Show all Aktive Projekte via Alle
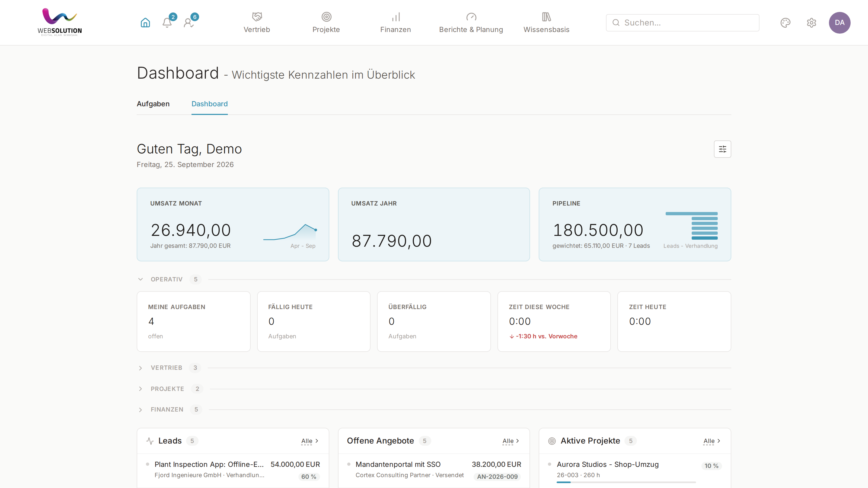Image resolution: width=868 pixels, height=488 pixels. 712,441
